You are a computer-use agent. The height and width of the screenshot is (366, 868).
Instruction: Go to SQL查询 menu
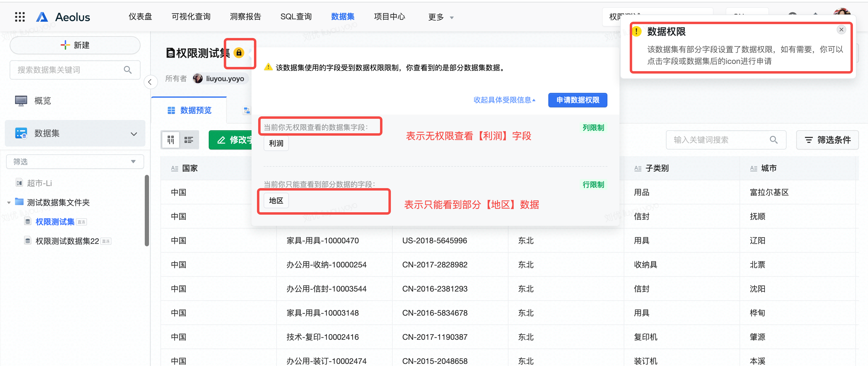click(296, 17)
